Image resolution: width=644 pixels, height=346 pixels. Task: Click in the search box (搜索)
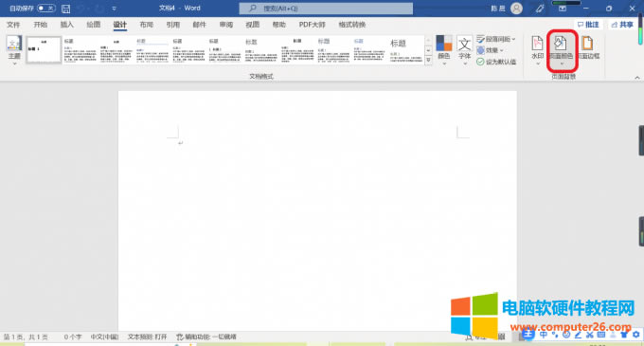tap(326, 9)
